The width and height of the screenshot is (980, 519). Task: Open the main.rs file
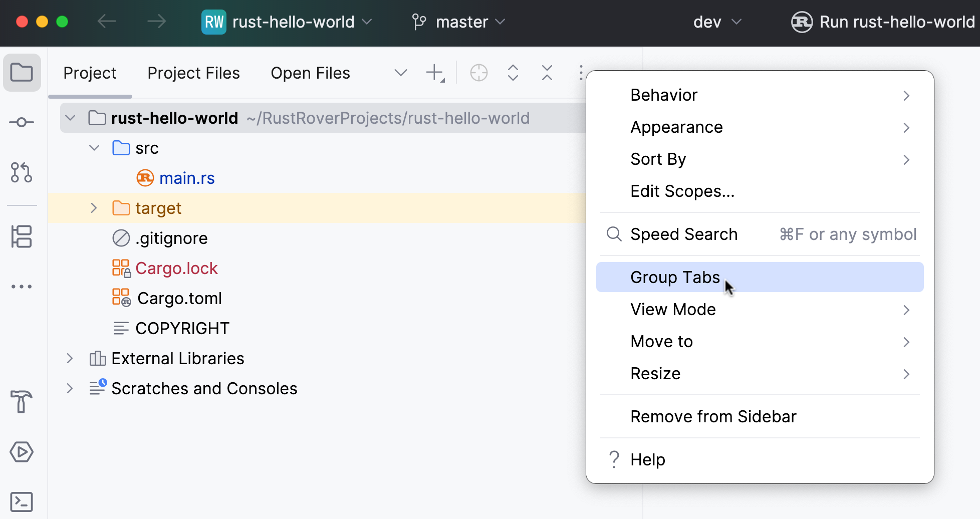[187, 178]
